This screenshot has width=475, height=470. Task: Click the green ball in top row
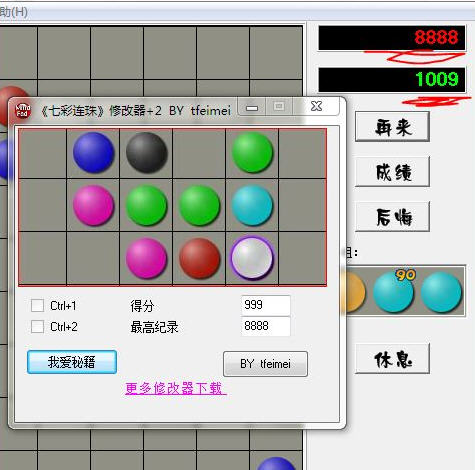[x=252, y=153]
